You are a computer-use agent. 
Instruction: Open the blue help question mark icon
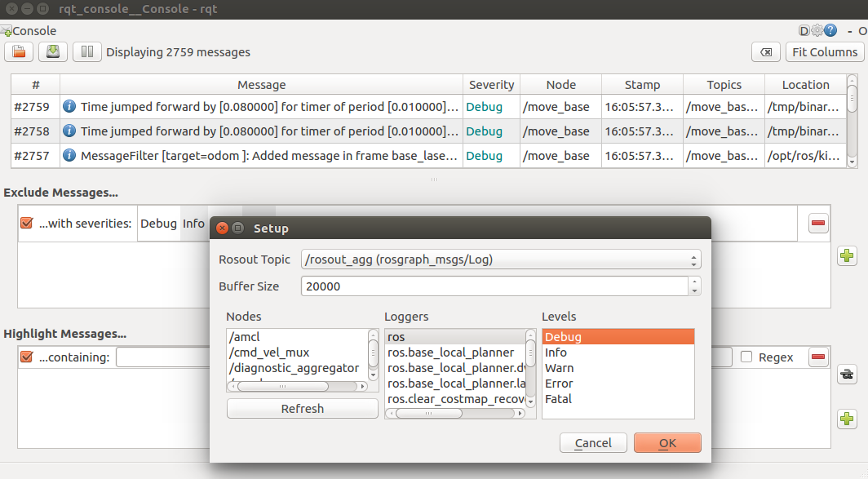(x=830, y=30)
